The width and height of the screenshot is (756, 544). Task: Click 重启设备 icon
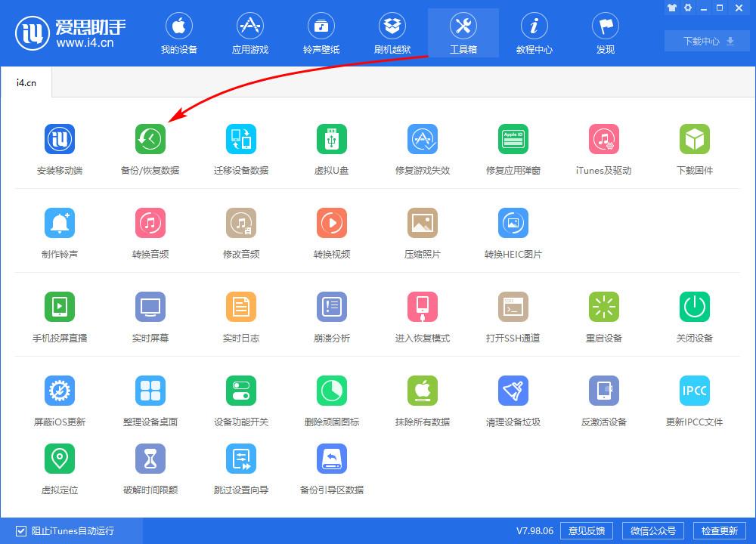point(603,307)
